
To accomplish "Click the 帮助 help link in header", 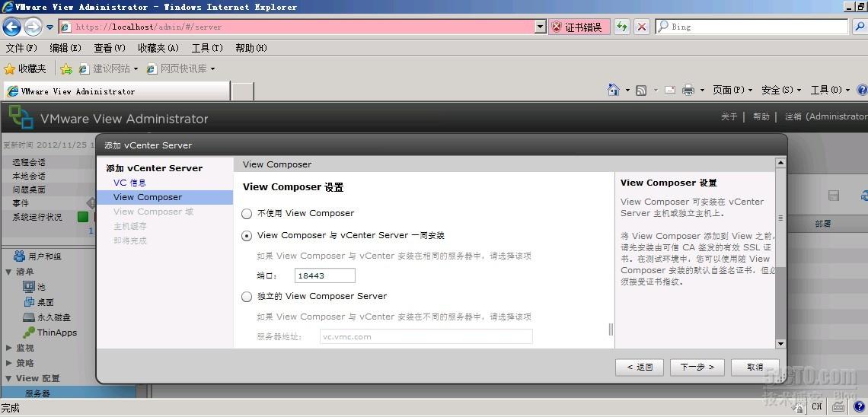I will [x=761, y=116].
